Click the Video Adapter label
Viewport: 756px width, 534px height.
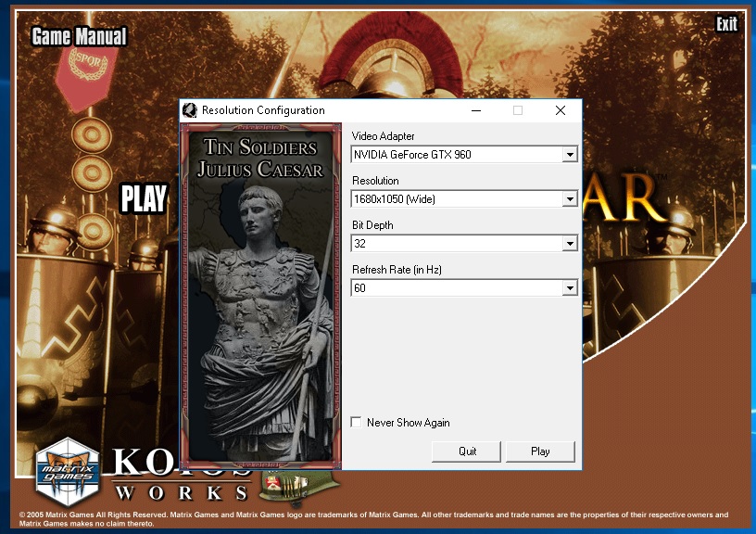(x=383, y=136)
